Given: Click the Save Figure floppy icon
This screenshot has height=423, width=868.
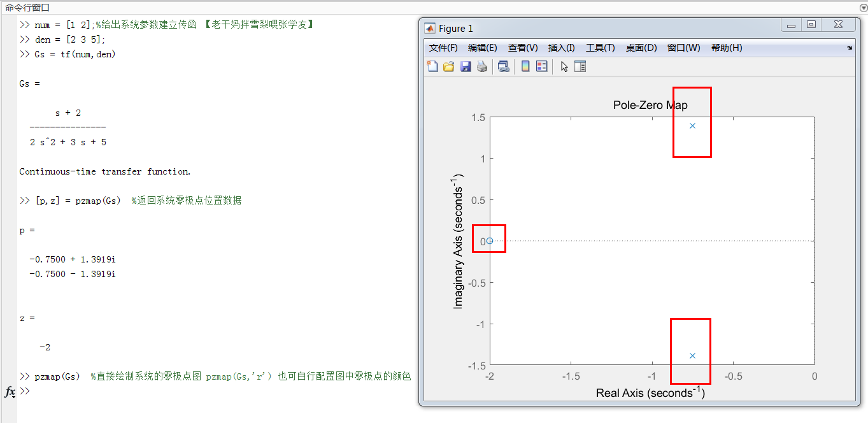Looking at the screenshot, I should pyautogui.click(x=466, y=66).
